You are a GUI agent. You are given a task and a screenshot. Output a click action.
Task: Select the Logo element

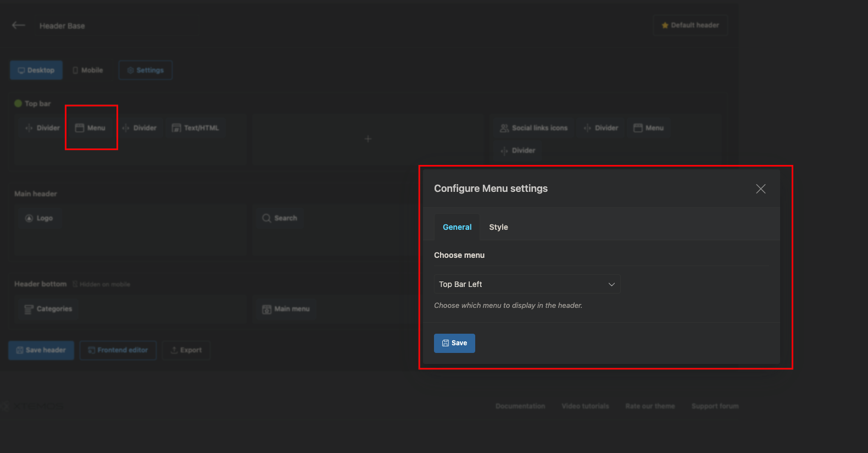click(x=39, y=218)
